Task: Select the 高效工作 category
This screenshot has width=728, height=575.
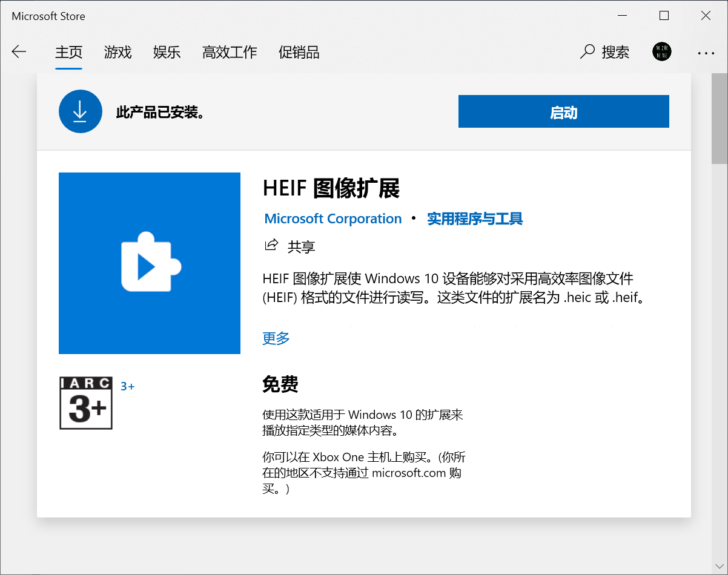Action: tap(230, 53)
